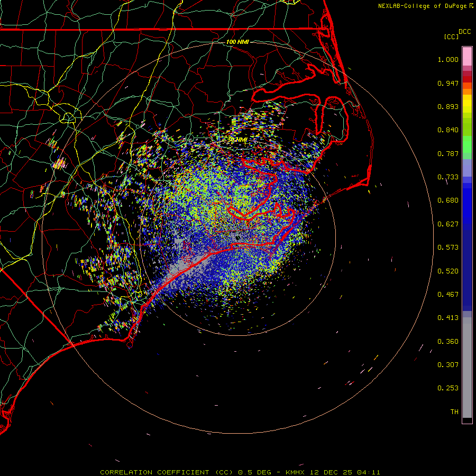476x476 pixels.
Task: Pick the gray band on the color bar
Action: [x=467, y=368]
